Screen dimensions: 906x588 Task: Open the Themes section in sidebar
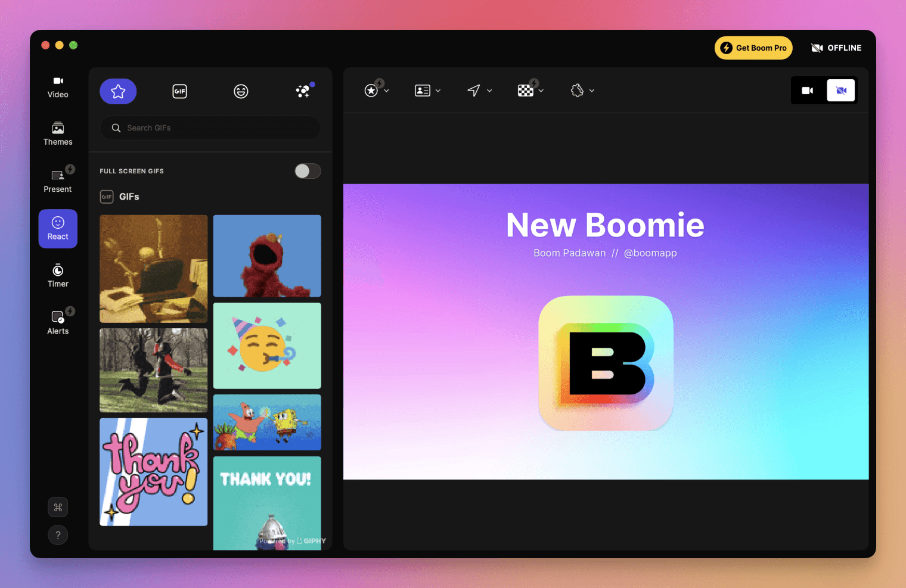coord(58,134)
